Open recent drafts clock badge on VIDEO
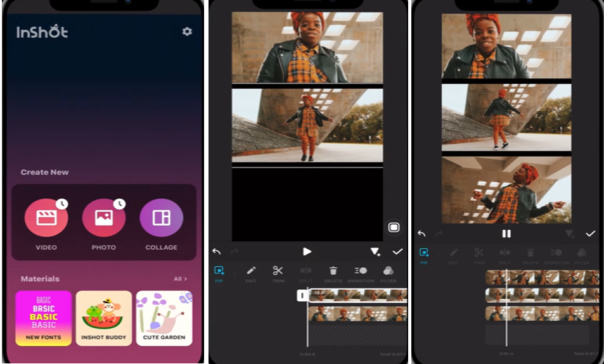The height and width of the screenshot is (364, 604). (x=62, y=204)
